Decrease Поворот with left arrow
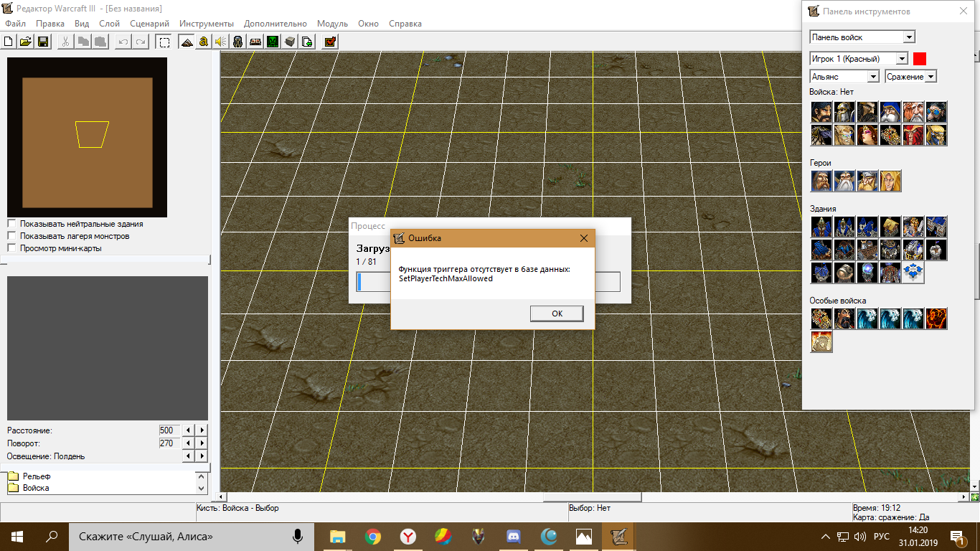 pyautogui.click(x=189, y=443)
